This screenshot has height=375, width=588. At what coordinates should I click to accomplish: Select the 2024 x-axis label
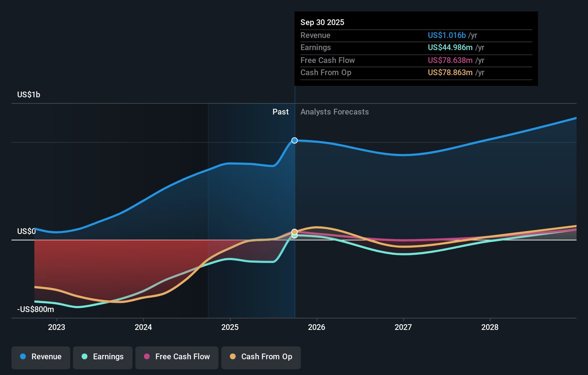pos(143,327)
